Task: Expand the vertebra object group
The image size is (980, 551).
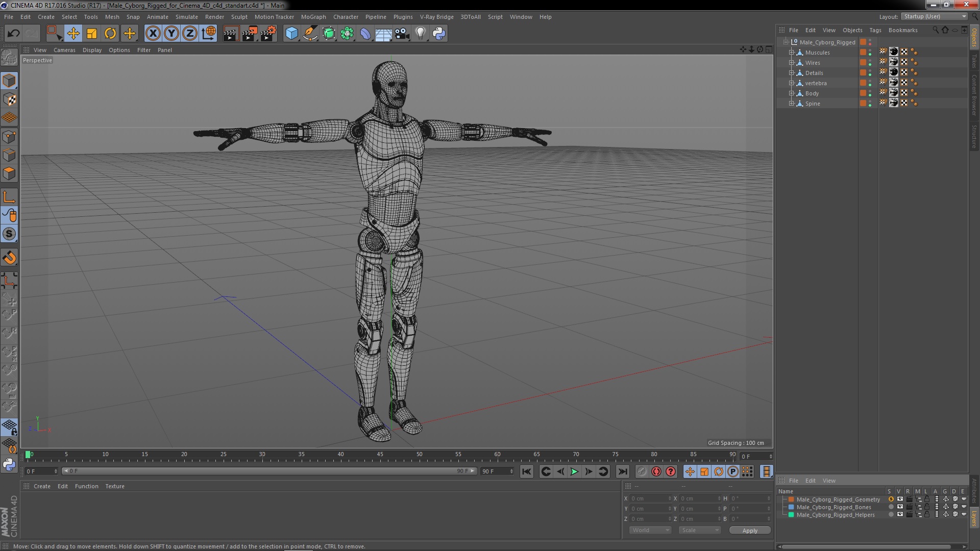Action: pyautogui.click(x=791, y=83)
